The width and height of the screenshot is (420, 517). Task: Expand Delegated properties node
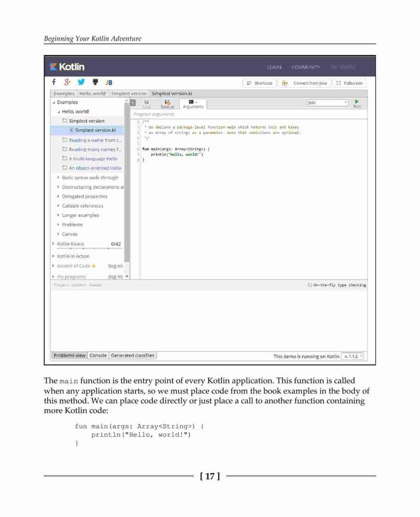[x=58, y=196]
